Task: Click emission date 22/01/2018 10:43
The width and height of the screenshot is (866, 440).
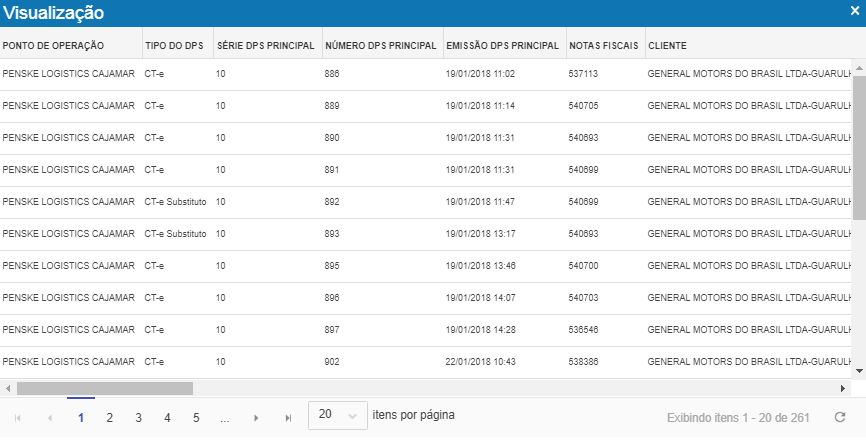Action: 480,362
